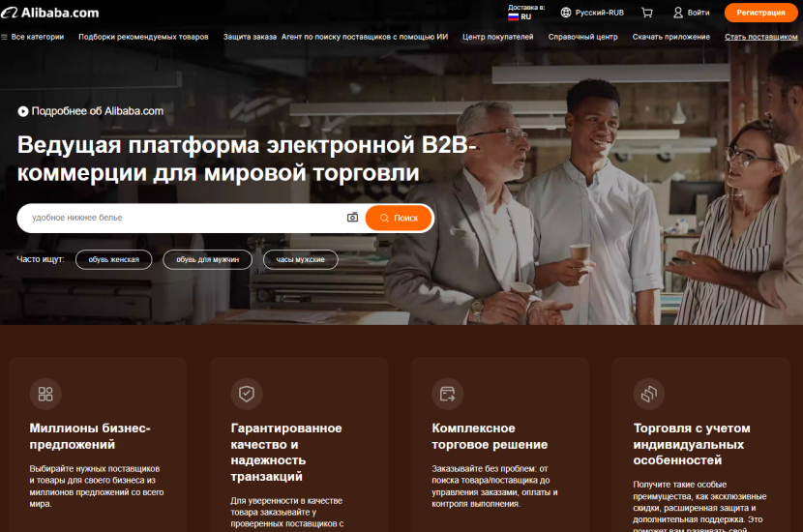Select Скачать приложение menu item
The width and height of the screenshot is (803, 532).
(x=670, y=37)
